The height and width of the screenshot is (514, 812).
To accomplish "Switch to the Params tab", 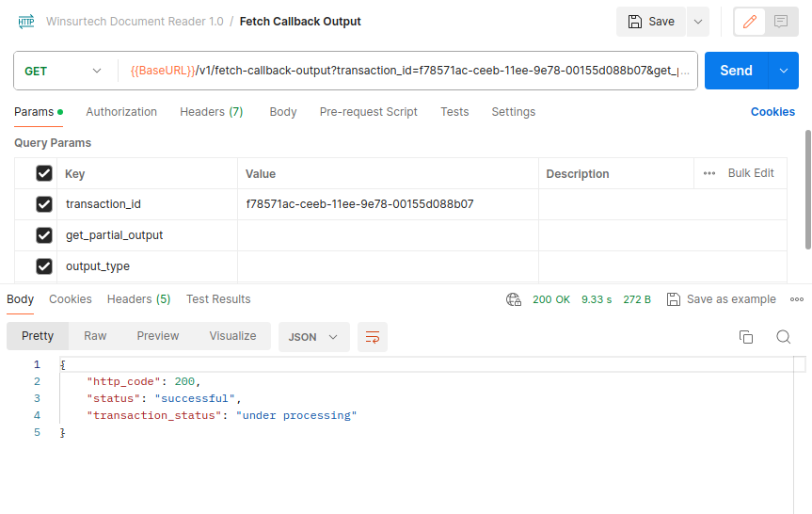I will (x=39, y=112).
